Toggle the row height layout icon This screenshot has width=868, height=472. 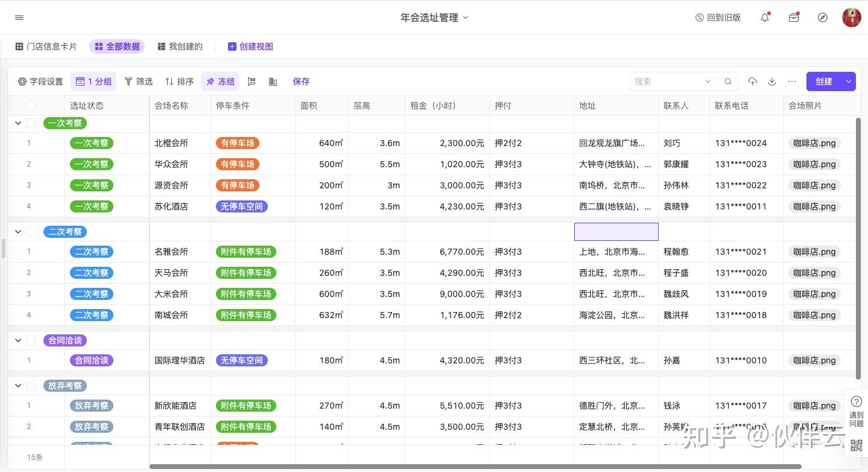pyautogui.click(x=252, y=81)
